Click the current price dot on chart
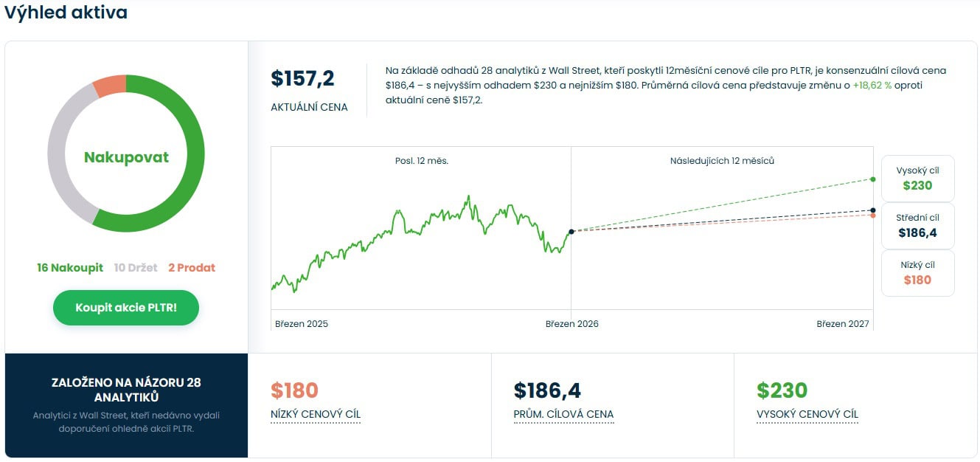980x462 pixels. (571, 232)
